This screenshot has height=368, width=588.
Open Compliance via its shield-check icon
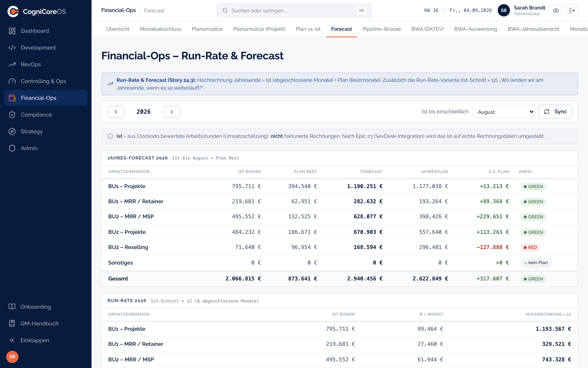[12, 115]
